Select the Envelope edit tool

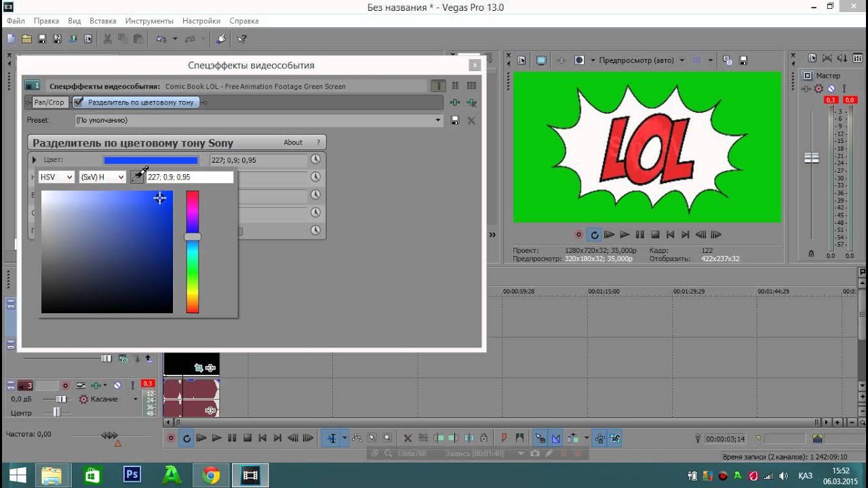coord(356,439)
